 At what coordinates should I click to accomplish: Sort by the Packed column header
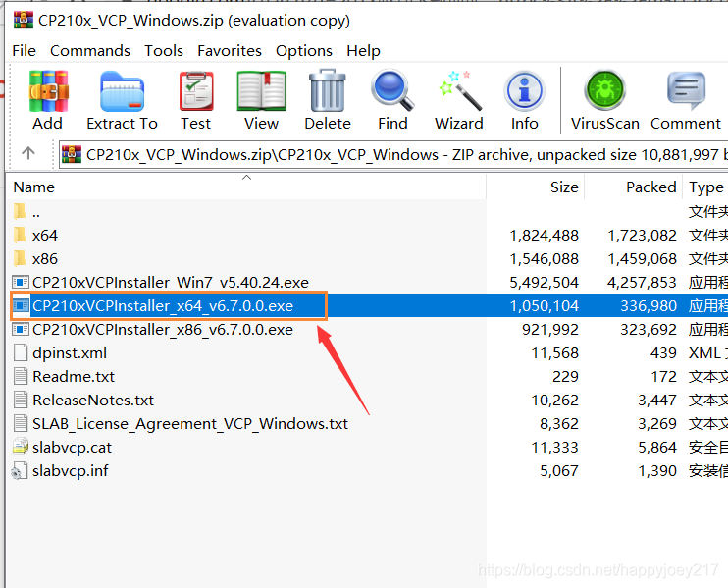pyautogui.click(x=633, y=187)
